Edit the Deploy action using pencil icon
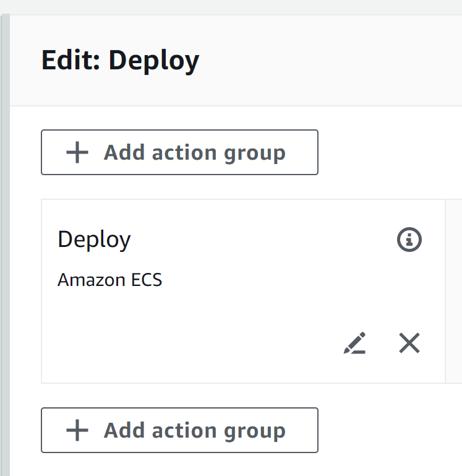The image size is (462, 476). click(x=354, y=343)
